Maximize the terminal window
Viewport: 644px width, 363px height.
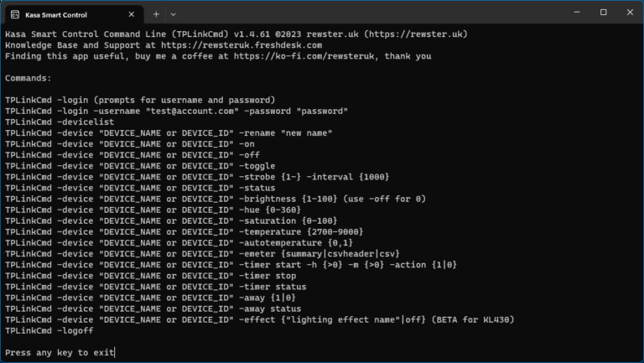tap(604, 13)
